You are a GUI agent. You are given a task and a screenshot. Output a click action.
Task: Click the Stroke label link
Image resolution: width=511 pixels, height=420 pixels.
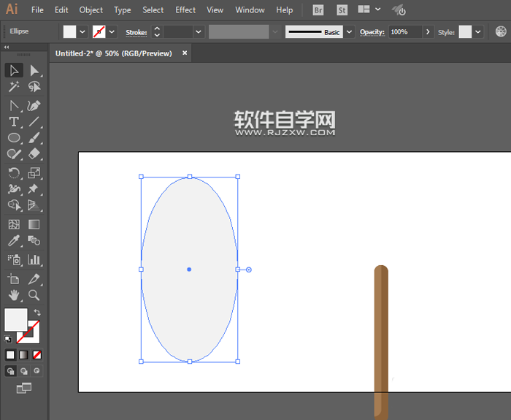pos(136,32)
